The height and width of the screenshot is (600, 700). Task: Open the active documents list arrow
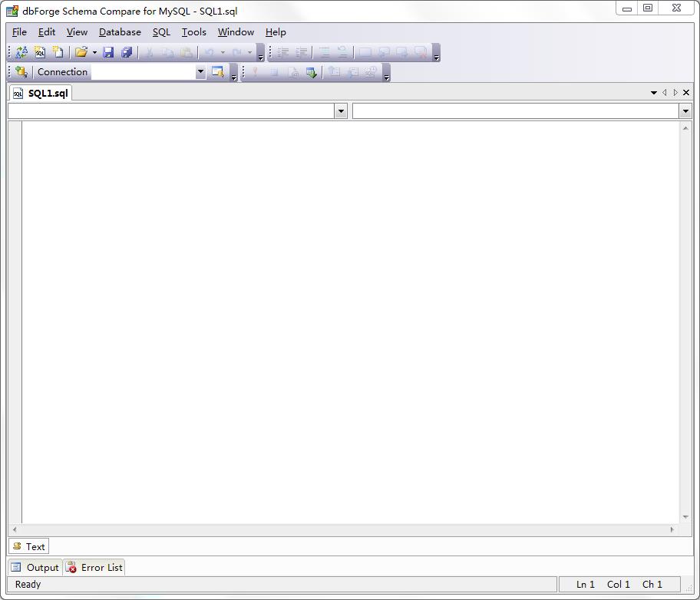pos(654,93)
